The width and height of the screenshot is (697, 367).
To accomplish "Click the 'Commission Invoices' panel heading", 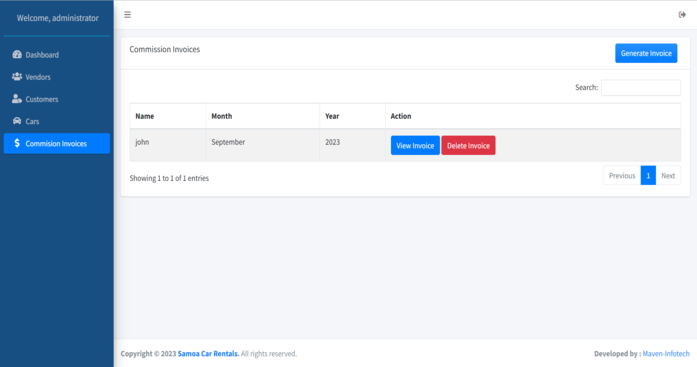I will [164, 49].
